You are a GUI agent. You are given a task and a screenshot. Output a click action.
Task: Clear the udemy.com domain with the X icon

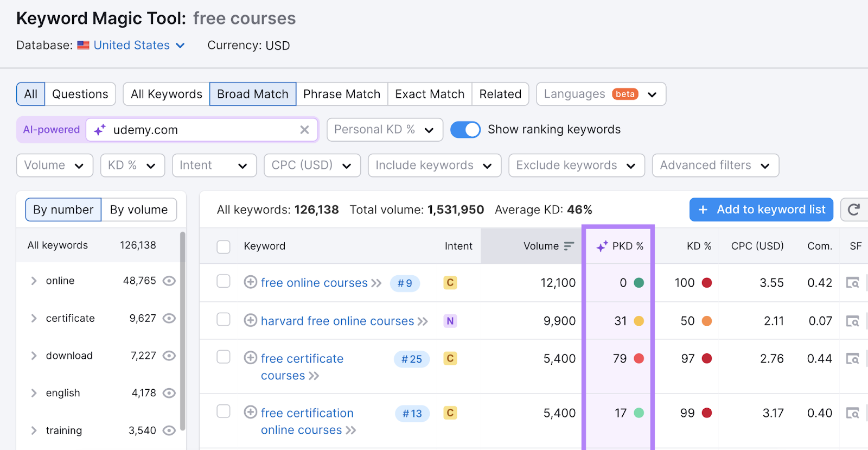[x=304, y=130]
